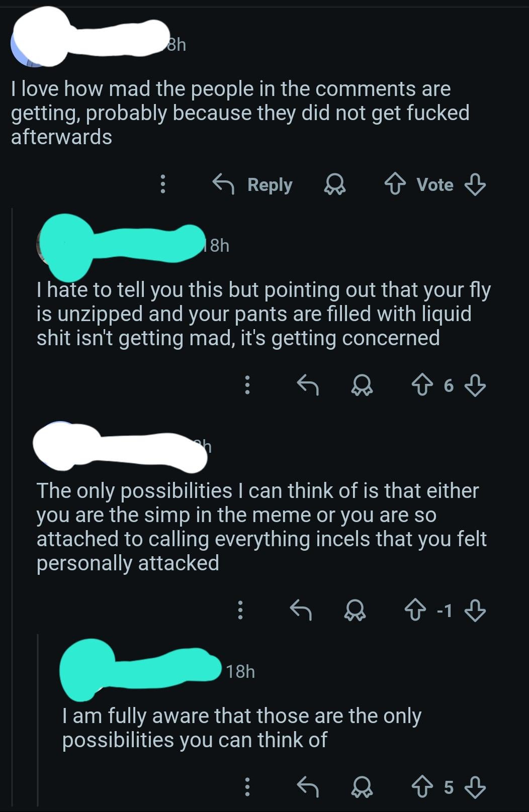Screen dimensions: 529x812
Task: Open options for the last comment
Action: click(x=247, y=787)
